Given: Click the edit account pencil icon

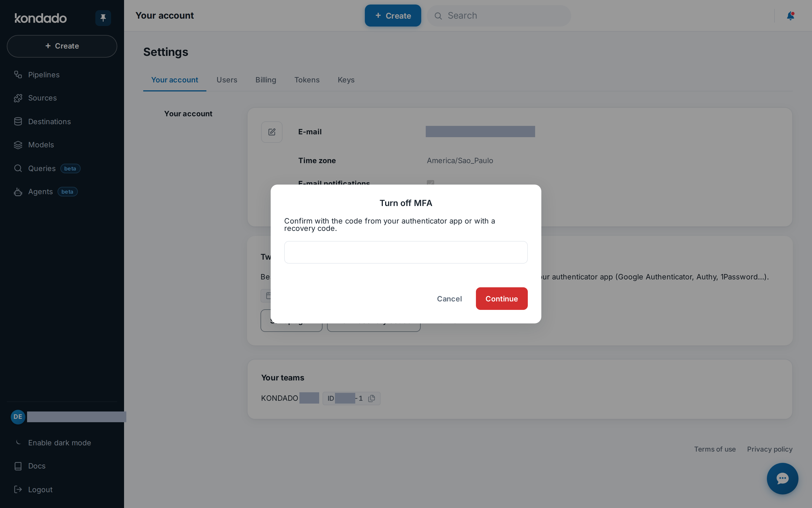Looking at the screenshot, I should click(x=272, y=132).
